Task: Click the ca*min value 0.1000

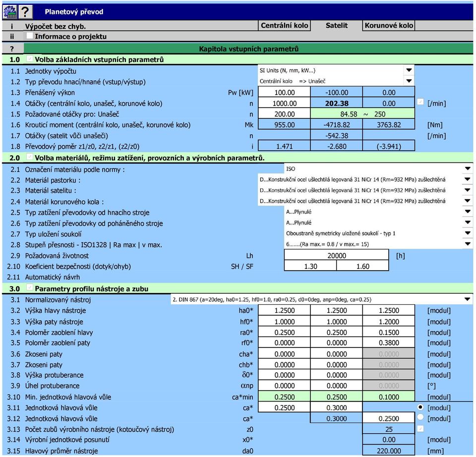Action: (389, 397)
